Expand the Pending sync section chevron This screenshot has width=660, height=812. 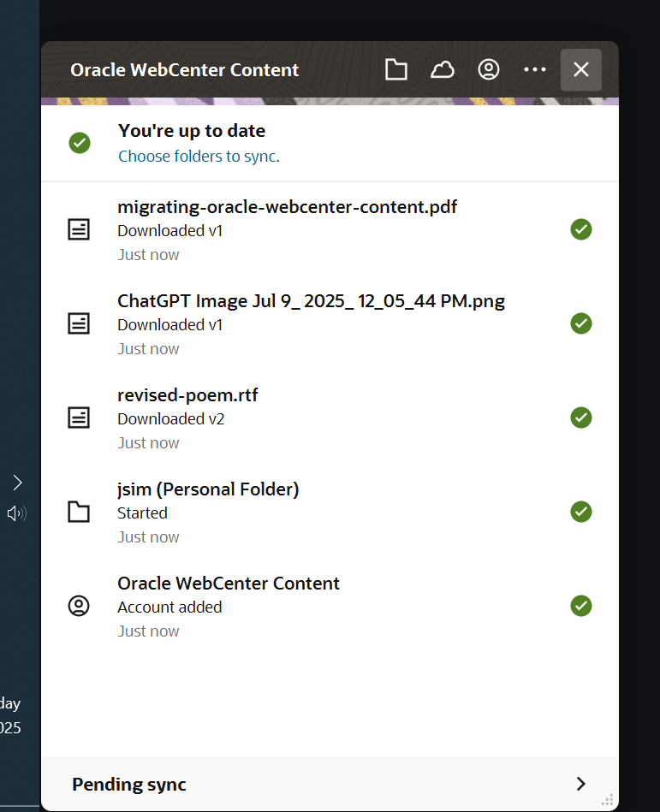point(581,784)
